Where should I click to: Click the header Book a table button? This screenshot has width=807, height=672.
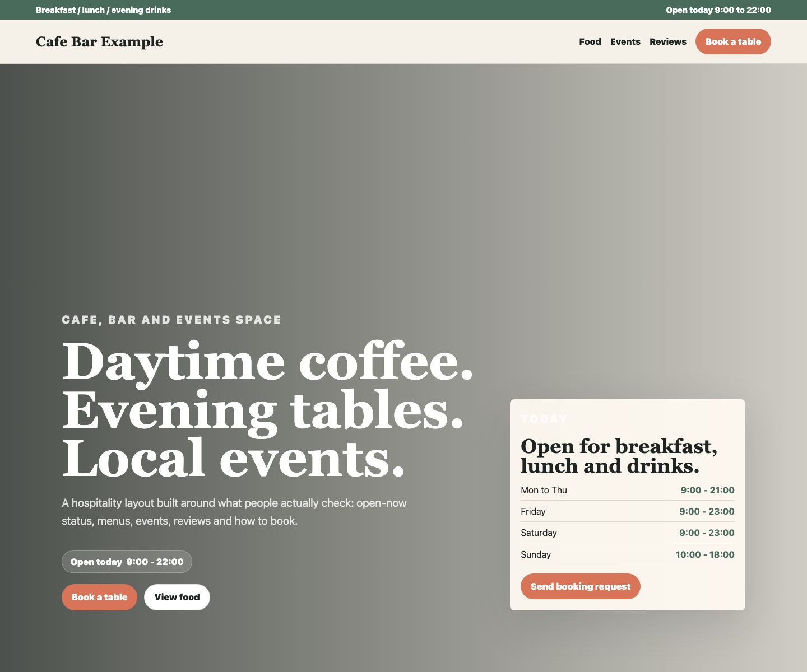[x=733, y=41]
